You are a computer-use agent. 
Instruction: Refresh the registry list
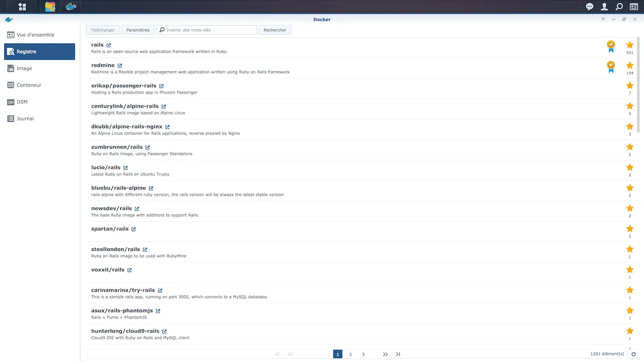pos(634,354)
